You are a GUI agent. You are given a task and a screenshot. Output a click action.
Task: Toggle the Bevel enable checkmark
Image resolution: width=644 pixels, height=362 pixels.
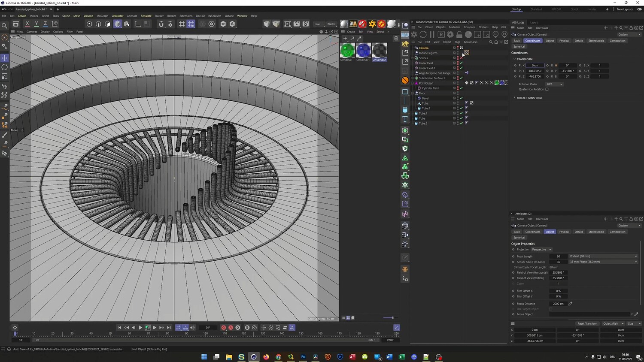(x=462, y=98)
